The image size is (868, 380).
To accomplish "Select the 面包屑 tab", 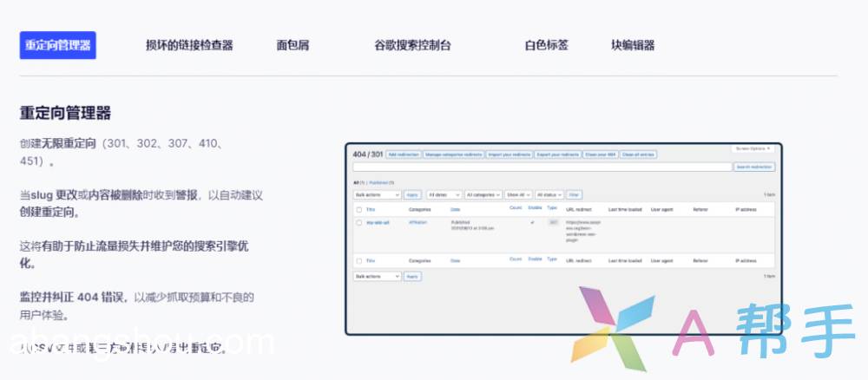I will (x=293, y=45).
